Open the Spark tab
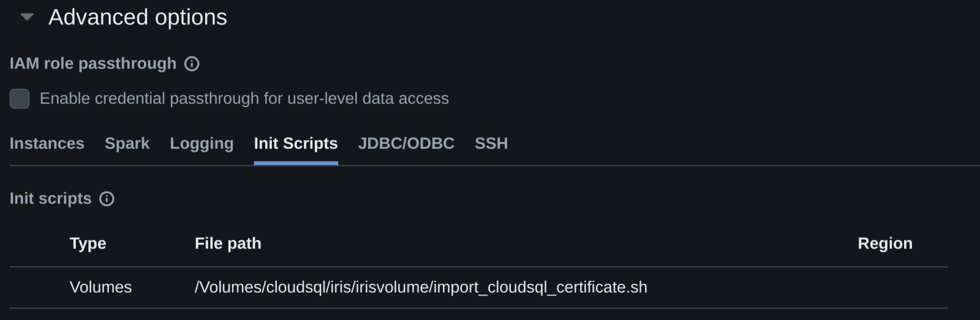This screenshot has width=980, height=320. 127,143
